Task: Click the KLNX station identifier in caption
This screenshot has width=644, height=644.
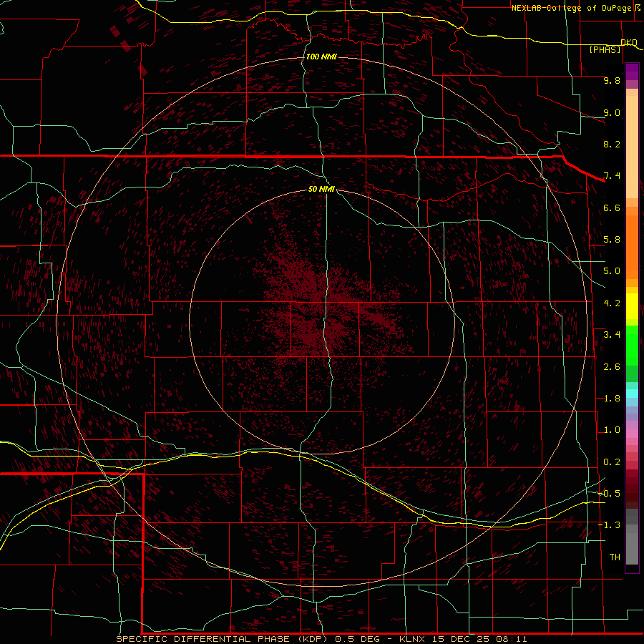Action: coord(412,639)
